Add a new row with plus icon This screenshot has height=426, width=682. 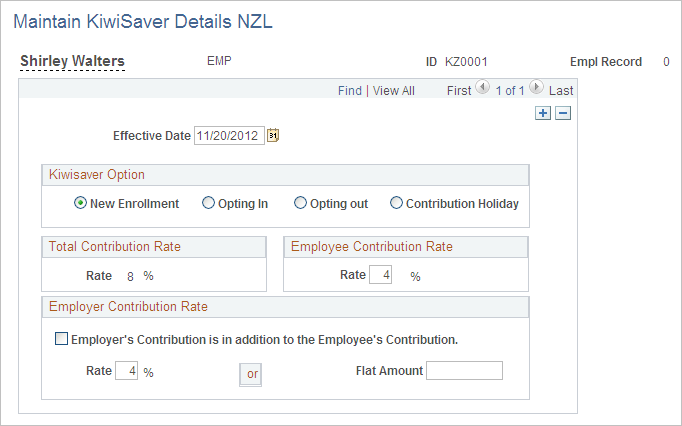tap(543, 114)
